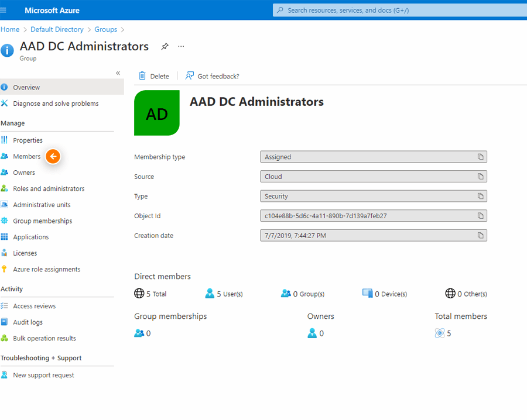Copy the Source value
This screenshot has height=420, width=527.
pyautogui.click(x=481, y=177)
